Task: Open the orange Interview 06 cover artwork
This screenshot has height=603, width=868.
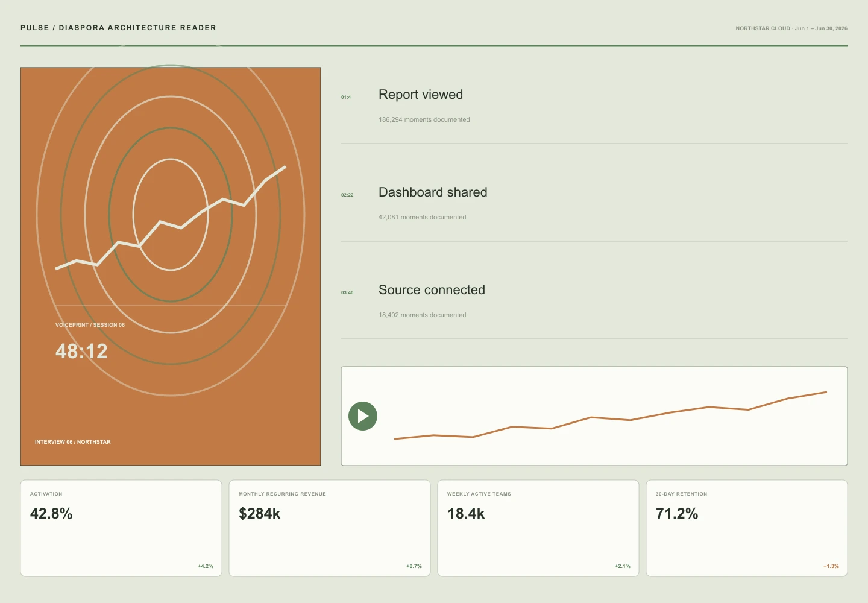Action: coord(171,267)
